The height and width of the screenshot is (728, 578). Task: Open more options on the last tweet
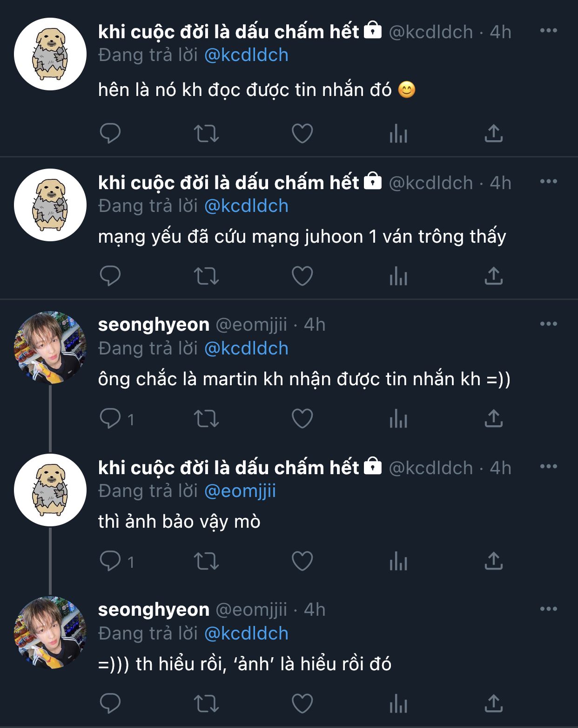pyautogui.click(x=549, y=609)
